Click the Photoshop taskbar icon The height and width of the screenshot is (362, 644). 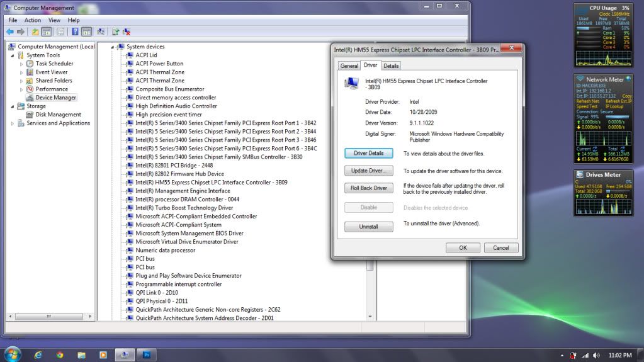tap(147, 354)
